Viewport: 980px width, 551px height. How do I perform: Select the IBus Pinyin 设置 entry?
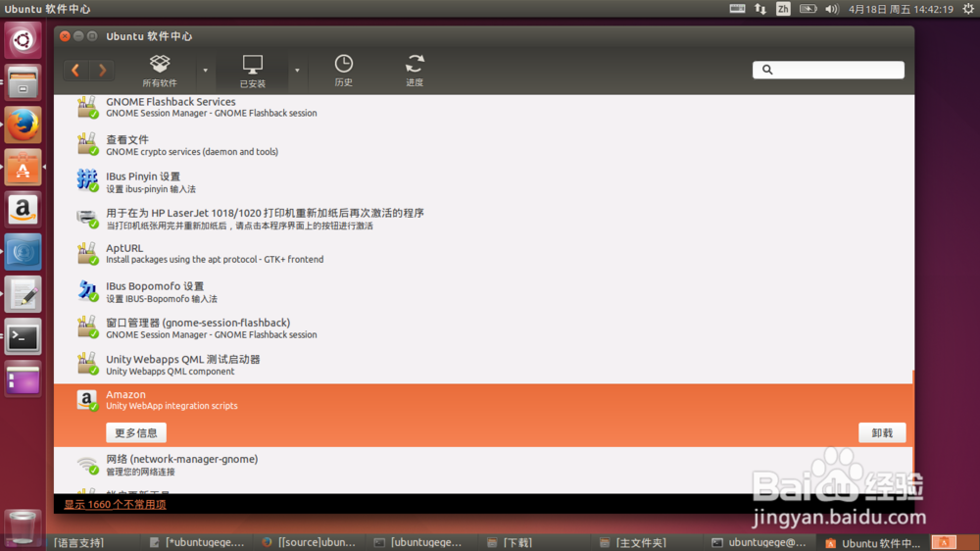(484, 181)
